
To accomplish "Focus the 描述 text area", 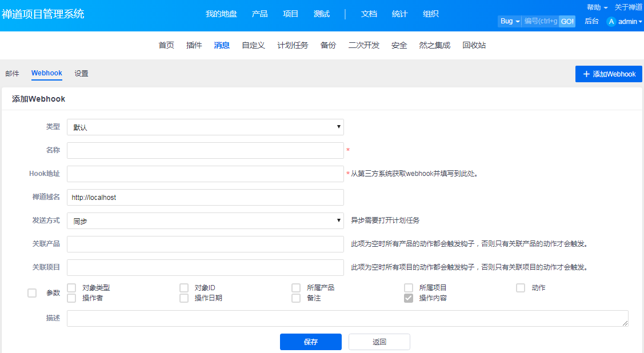I will pyautogui.click(x=347, y=319).
